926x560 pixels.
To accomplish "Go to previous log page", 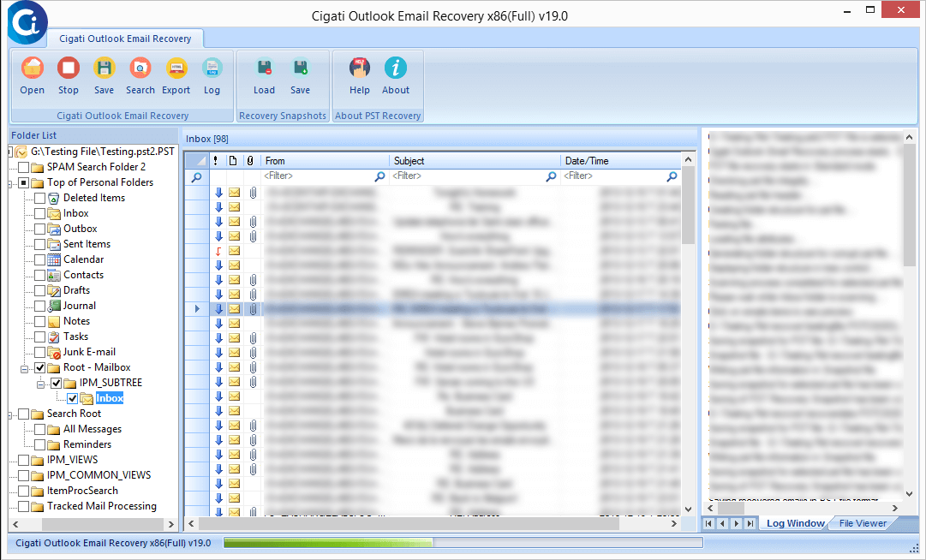I will click(722, 523).
